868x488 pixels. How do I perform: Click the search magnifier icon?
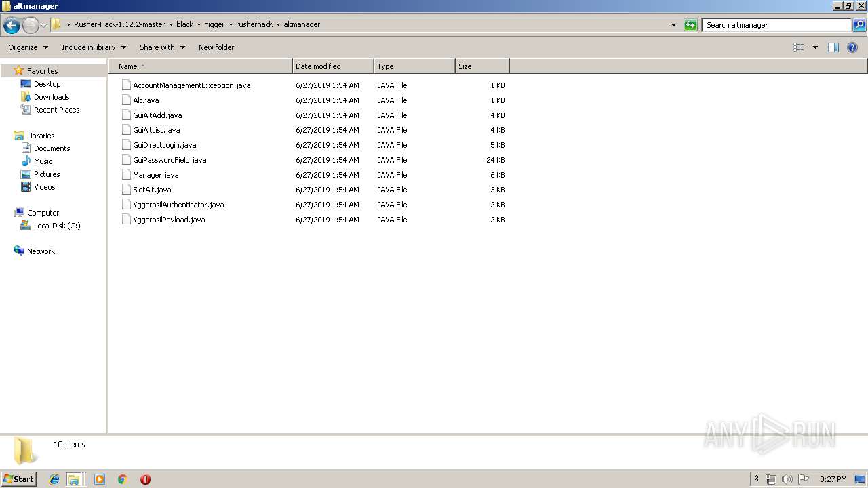859,25
